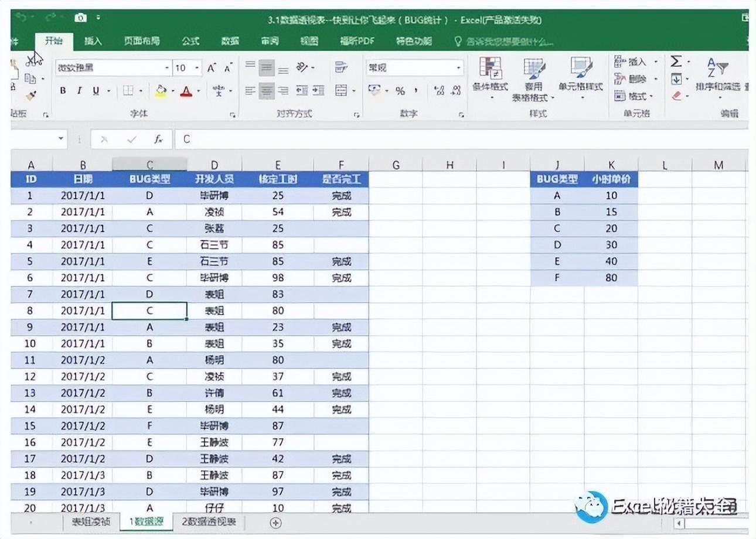Image resolution: width=756 pixels, height=539 pixels.
Task: Click the phonetic guide 文 icon
Action: click(219, 91)
